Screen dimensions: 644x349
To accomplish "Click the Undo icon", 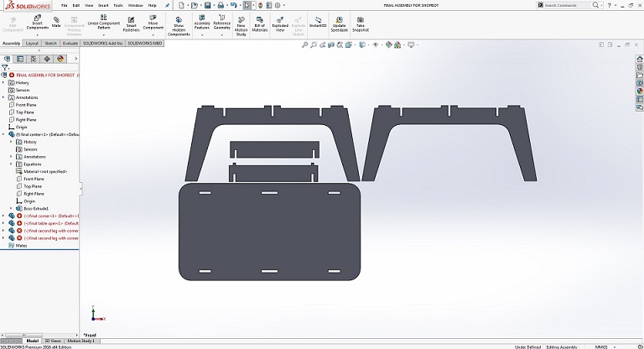I will (233, 5).
